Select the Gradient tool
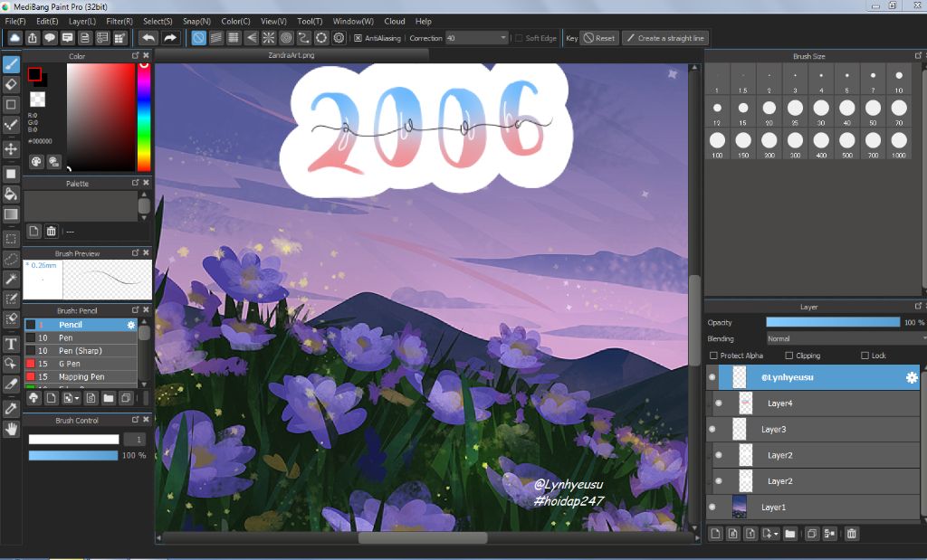The width and height of the screenshot is (927, 560). click(11, 214)
